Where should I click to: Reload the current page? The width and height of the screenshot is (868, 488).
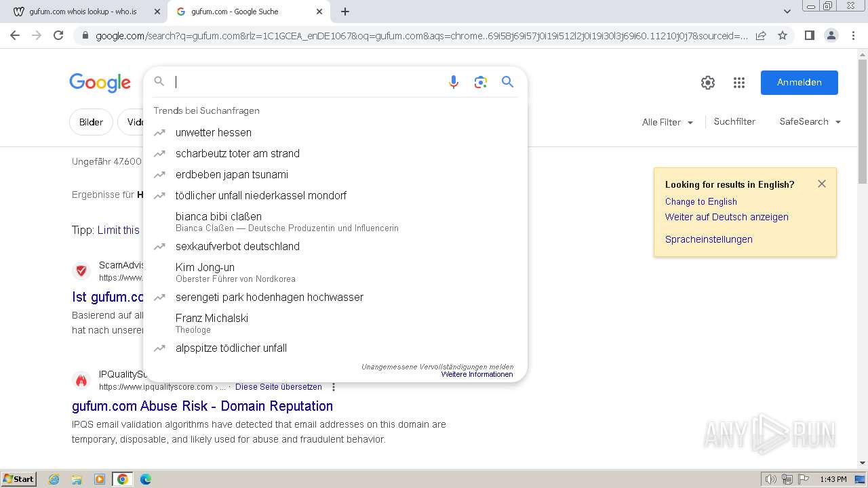58,35
